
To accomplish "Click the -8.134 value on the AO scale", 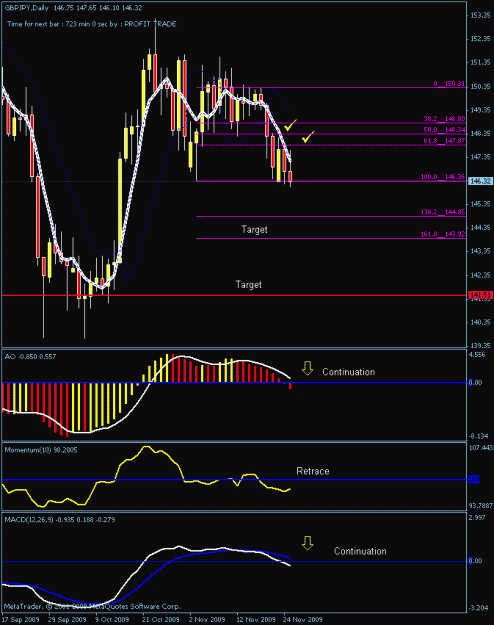I will tap(478, 436).
